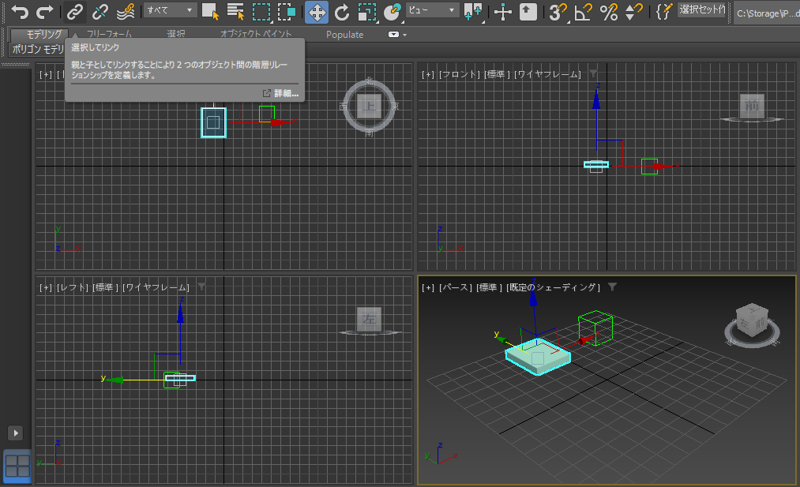Image resolution: width=800 pixels, height=487 pixels.
Task: Switch to the モデリング ribbon tab
Action: point(44,34)
